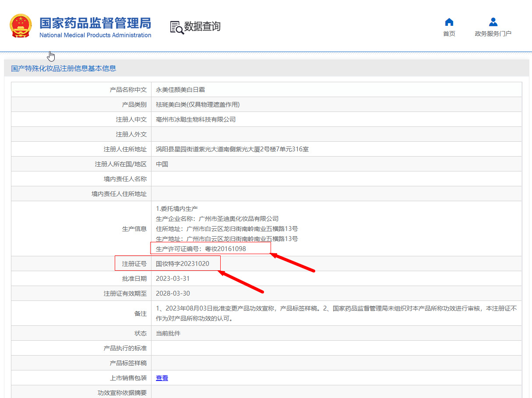This screenshot has height=398, width=532.
Task: Click the 产品类别 label
Action: [134, 105]
